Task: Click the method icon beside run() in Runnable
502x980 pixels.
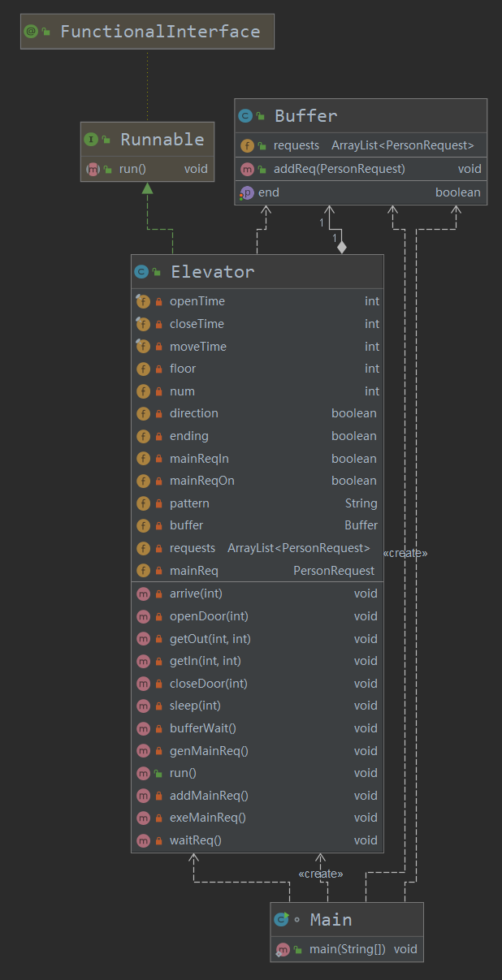Action: (x=93, y=169)
